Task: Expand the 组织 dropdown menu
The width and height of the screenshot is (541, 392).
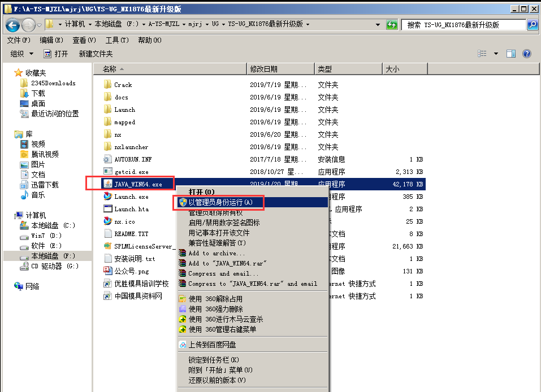Action: tap(21, 54)
